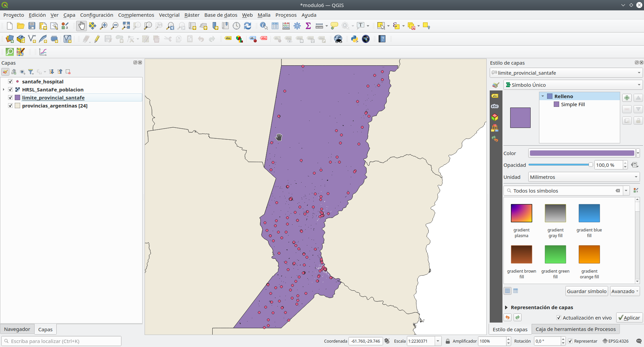The height and width of the screenshot is (347, 644).
Task: Expand the Representación de capas section
Action: (506, 307)
